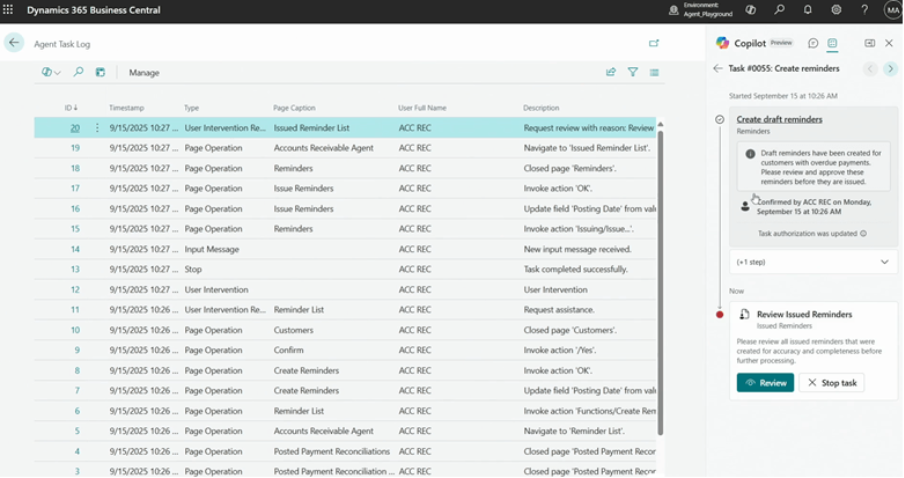Click the Review button
The height and width of the screenshot is (478, 904).
765,383
